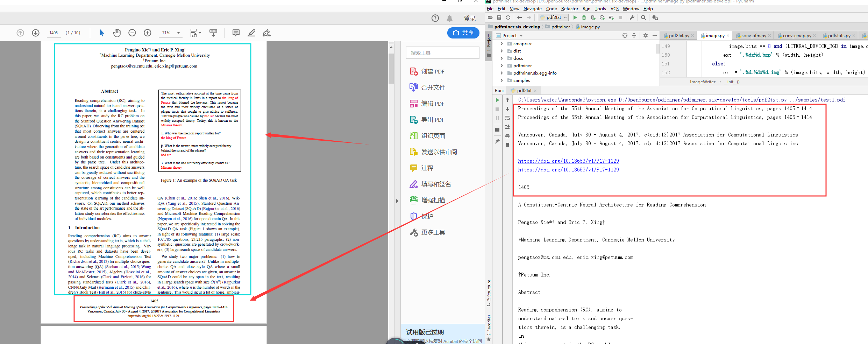Open the Refactor menu
This screenshot has height=344, width=868.
pos(570,8)
